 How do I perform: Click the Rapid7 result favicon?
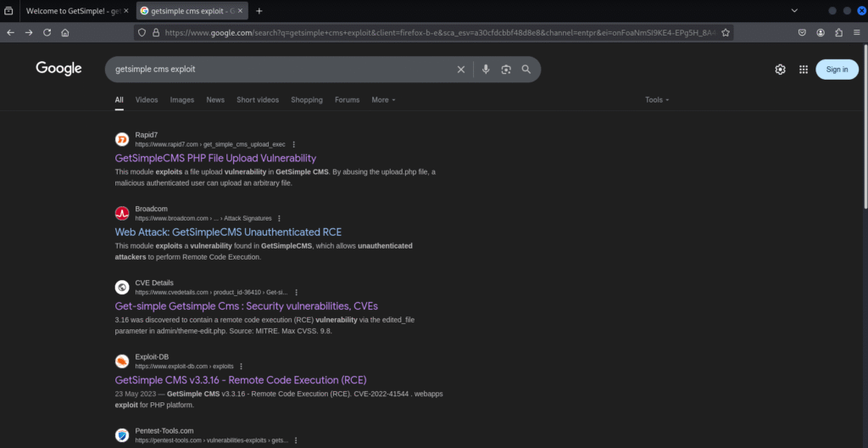122,139
